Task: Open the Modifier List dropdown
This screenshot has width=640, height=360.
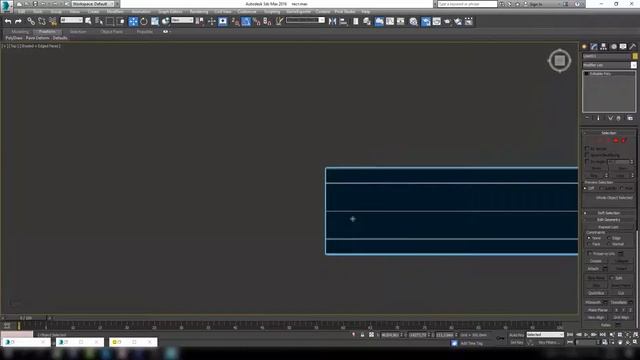Action: click(x=609, y=65)
